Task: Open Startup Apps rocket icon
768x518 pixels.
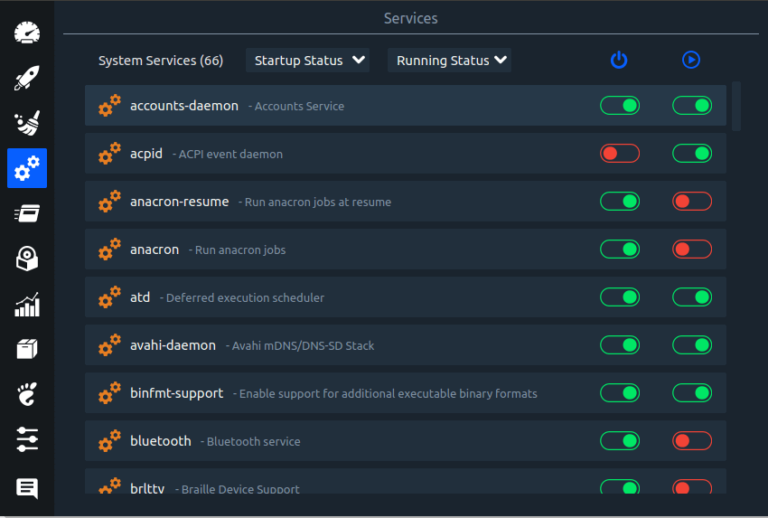Action: pyautogui.click(x=27, y=78)
